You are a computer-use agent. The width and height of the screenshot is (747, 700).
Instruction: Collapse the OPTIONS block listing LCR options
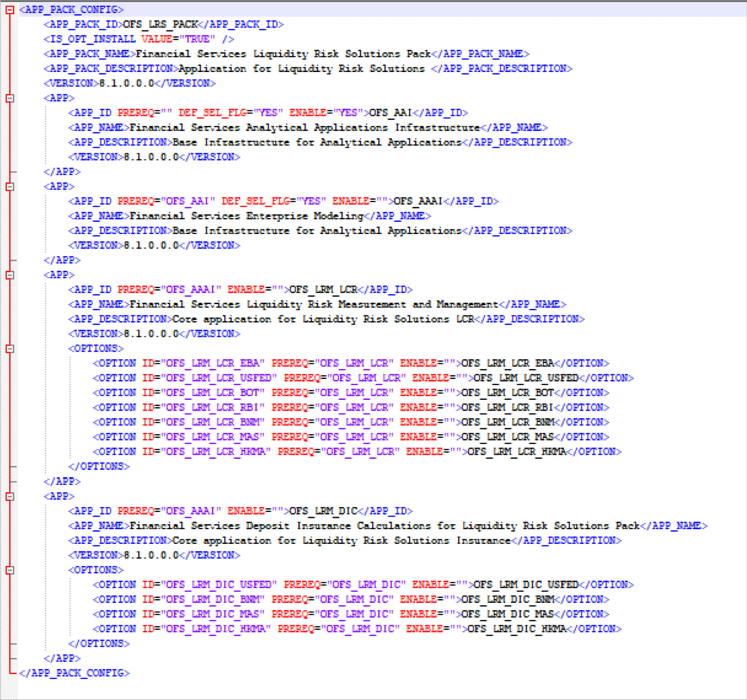[x=10, y=349]
